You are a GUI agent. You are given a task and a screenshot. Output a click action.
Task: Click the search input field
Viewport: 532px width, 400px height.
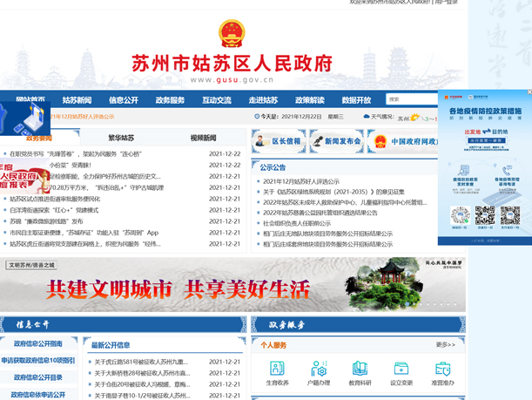[x=411, y=99]
